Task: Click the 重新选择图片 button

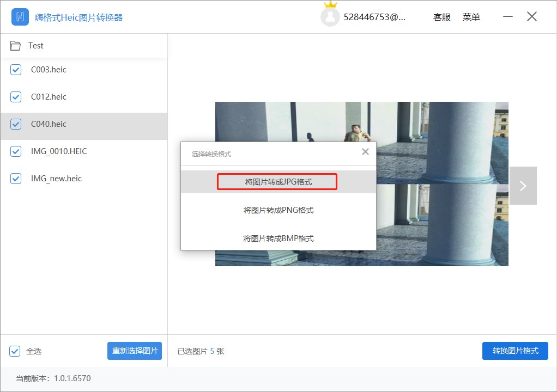Action: (x=135, y=351)
